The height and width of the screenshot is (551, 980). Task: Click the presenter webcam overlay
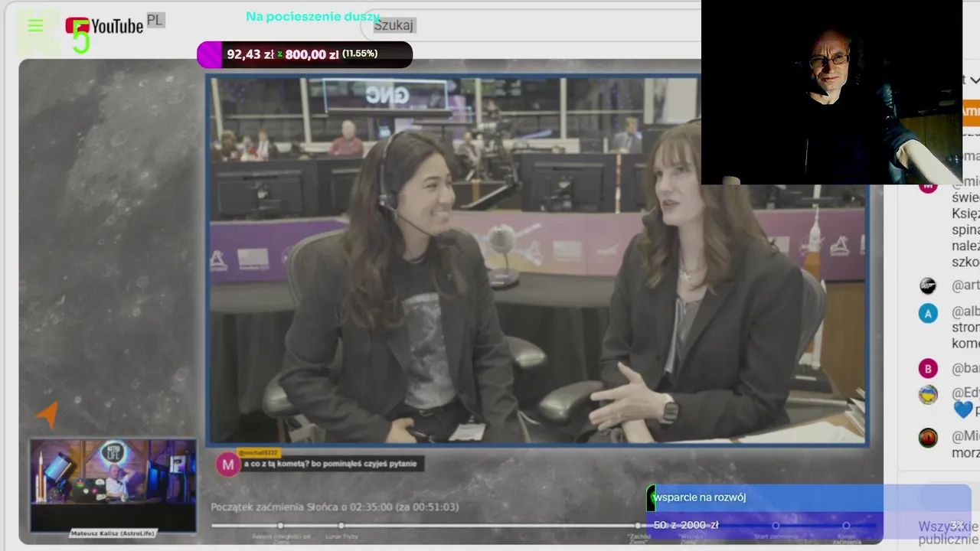pos(831,92)
